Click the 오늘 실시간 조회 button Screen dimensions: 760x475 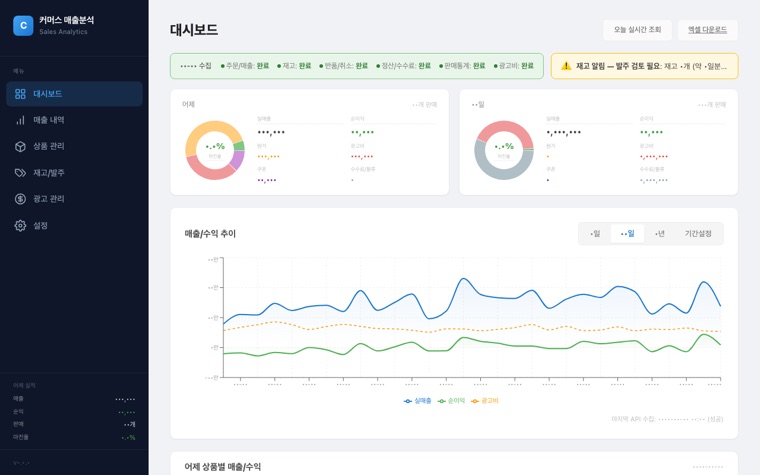pos(637,30)
